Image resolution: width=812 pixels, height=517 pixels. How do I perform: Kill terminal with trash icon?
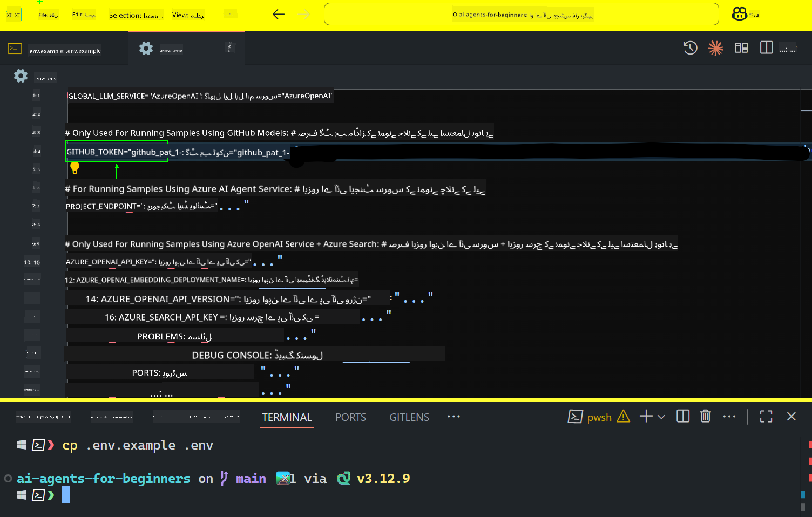click(x=705, y=416)
